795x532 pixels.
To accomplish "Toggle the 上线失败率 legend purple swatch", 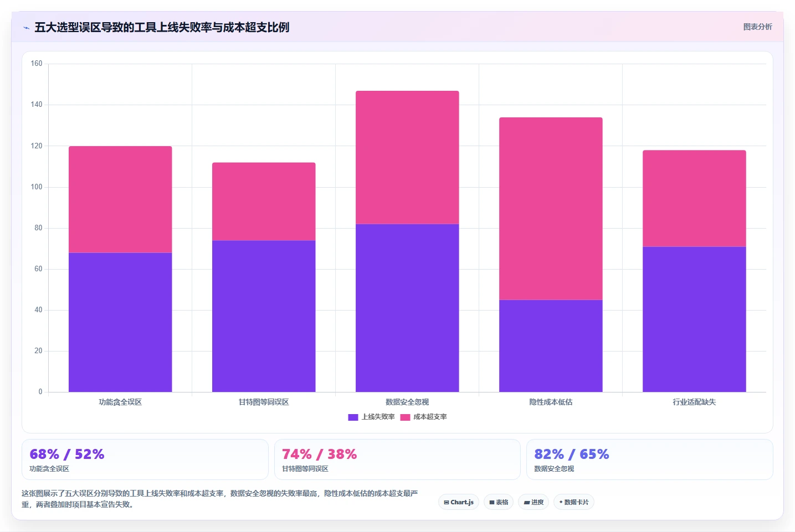I will click(x=353, y=417).
